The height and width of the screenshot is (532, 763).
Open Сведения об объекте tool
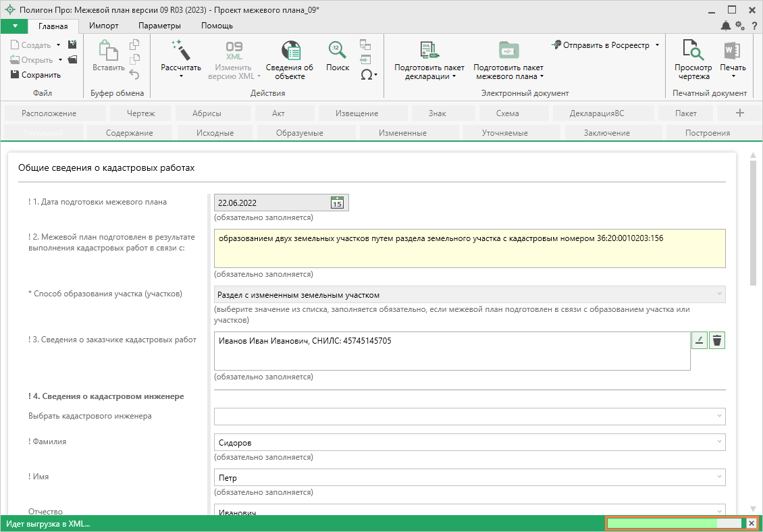(289, 51)
